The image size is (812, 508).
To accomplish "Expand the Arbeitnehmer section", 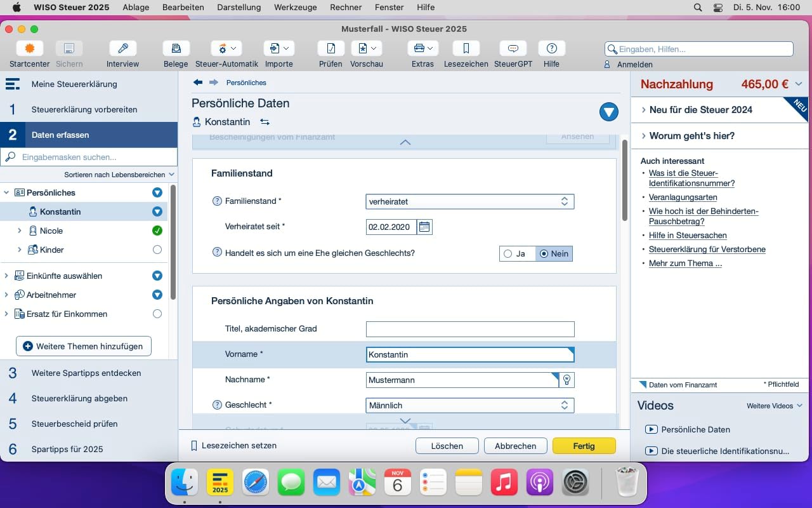I will (6, 295).
